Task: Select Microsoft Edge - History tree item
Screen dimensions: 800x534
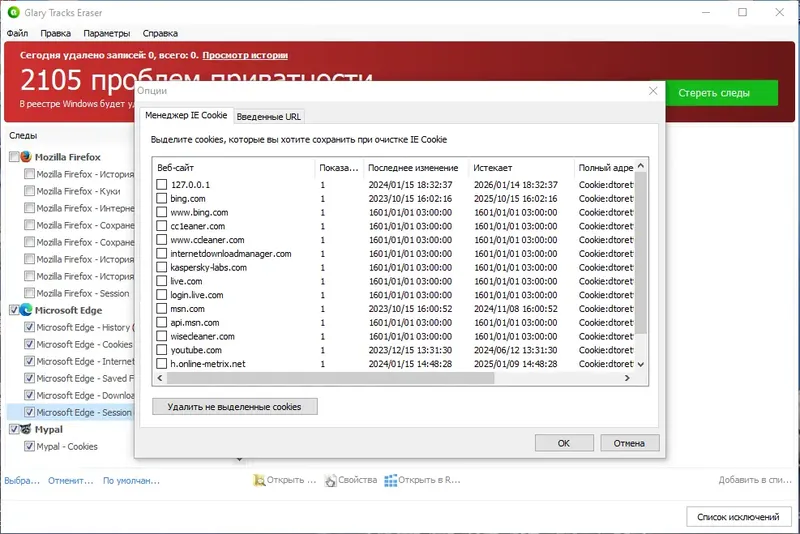Action: pos(85,327)
